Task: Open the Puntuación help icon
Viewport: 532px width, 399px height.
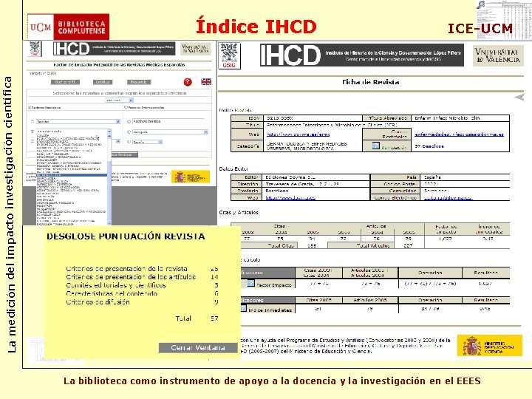Action: [x=375, y=146]
